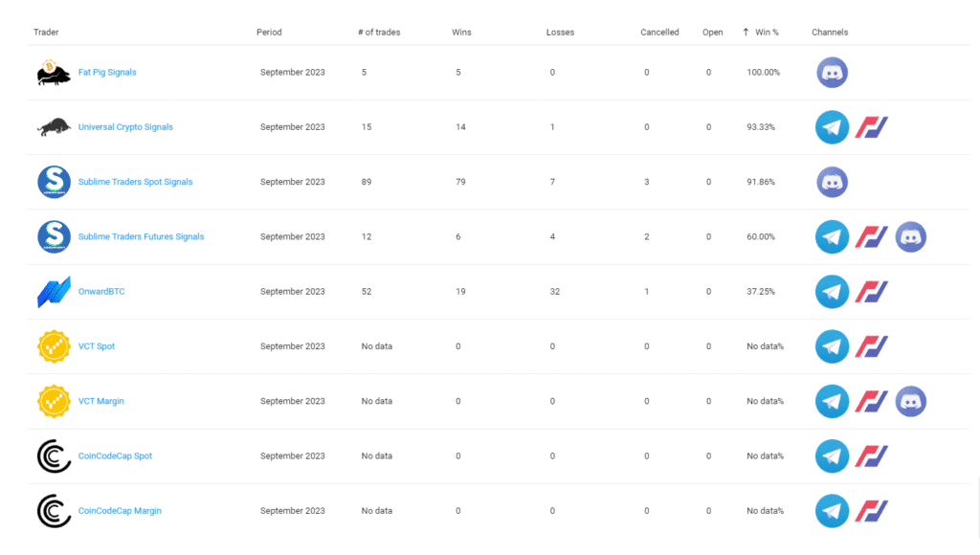Select the 79 wins cell

(460, 182)
